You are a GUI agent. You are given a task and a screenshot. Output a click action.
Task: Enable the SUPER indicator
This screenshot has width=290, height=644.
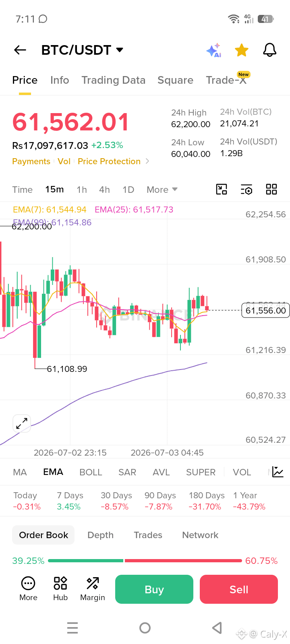tap(201, 472)
